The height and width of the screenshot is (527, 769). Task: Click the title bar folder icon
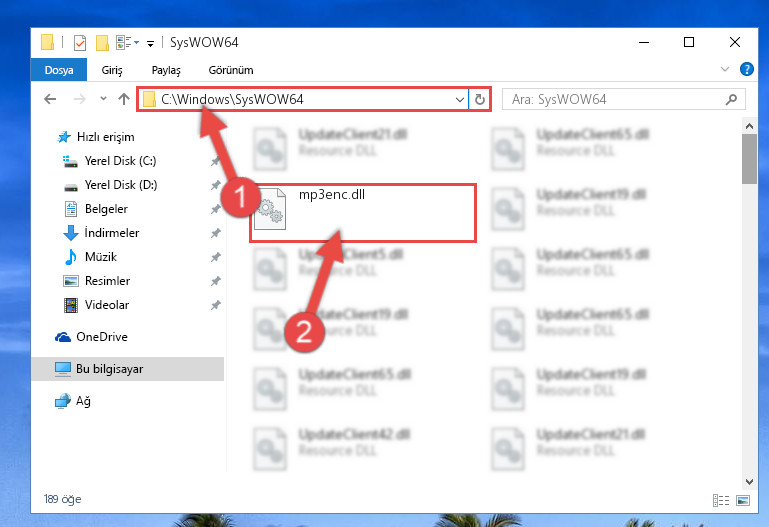(x=48, y=43)
